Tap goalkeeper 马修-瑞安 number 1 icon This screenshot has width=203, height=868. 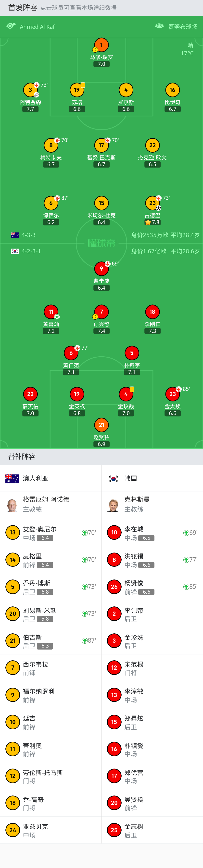click(x=101, y=45)
